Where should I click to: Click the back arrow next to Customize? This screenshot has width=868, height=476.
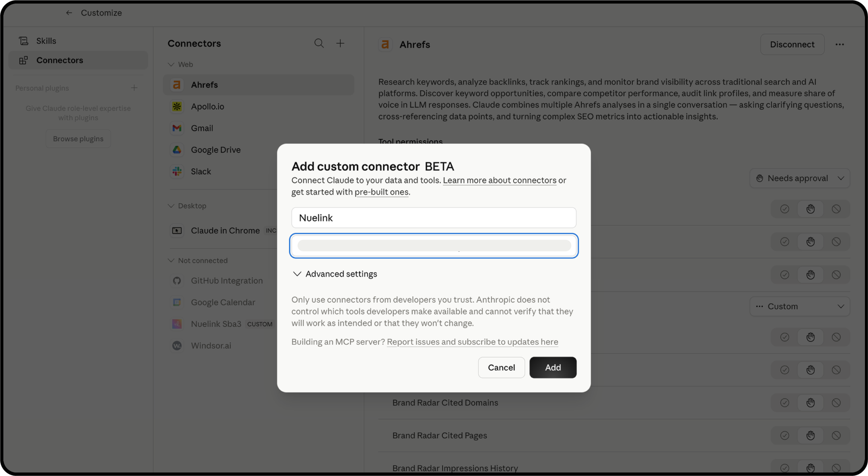69,13
